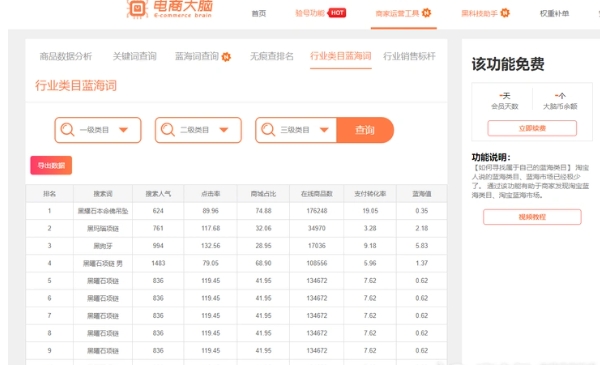Screen dimensions: 600x365
Task: Click the 搜索人气 column header
Action: (x=158, y=194)
